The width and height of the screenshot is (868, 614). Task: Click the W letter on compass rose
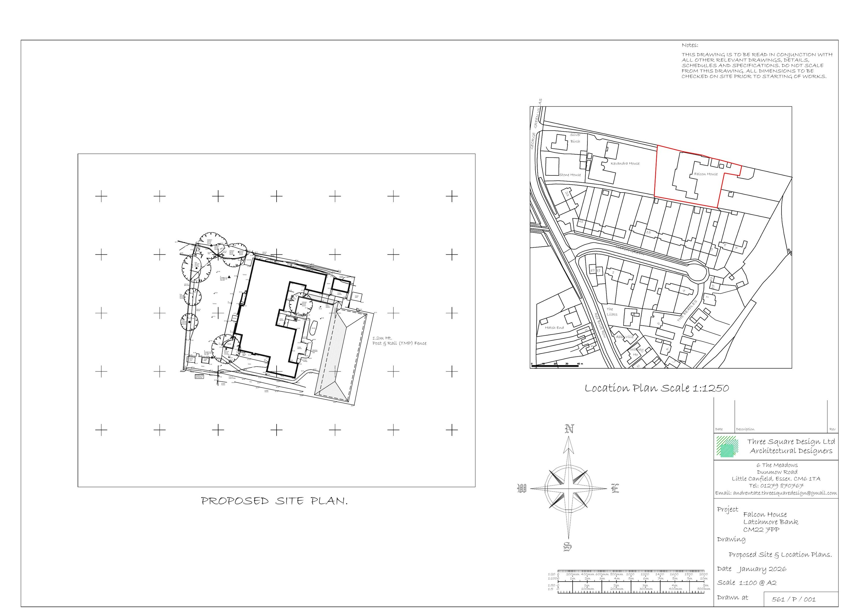point(521,488)
